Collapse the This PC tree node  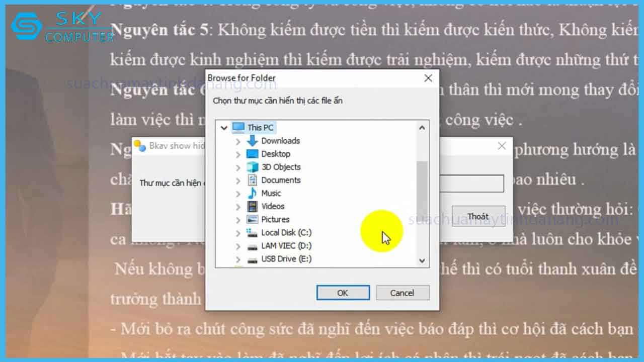coord(224,128)
